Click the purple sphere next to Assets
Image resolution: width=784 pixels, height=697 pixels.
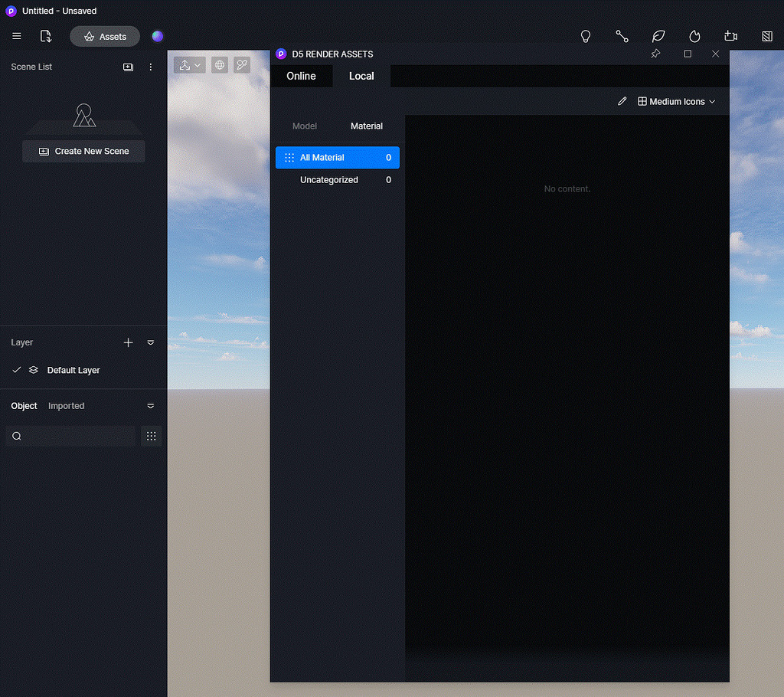pos(157,36)
